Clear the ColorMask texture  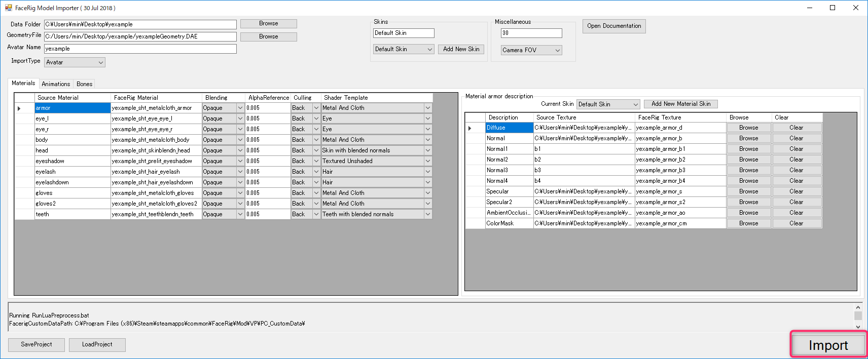pos(796,223)
